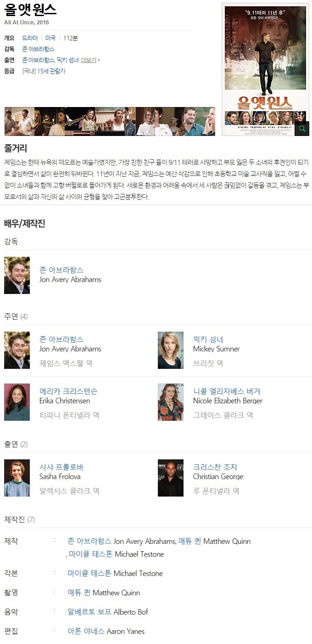Click cinematographer 매튜 퀸 link in 촬영 row

coord(79,593)
